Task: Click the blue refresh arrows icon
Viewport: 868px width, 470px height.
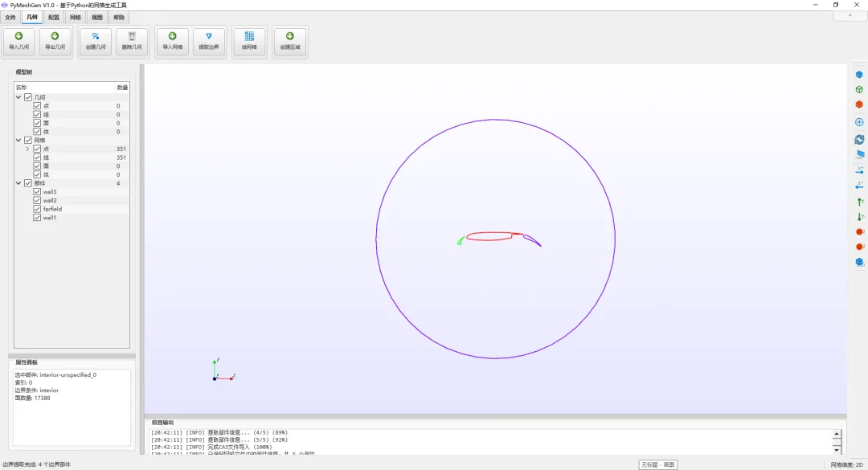Action: pos(859,140)
